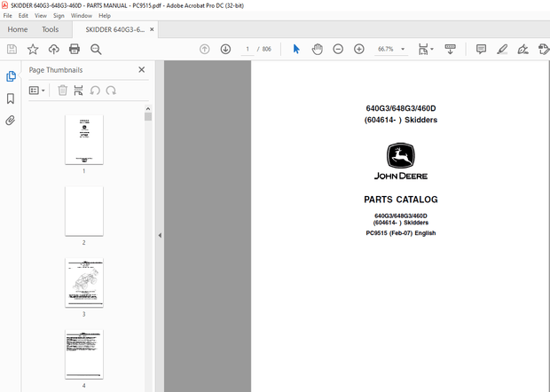This screenshot has width=550, height=392.
Task: Rotate page clockwise
Action: (111, 90)
